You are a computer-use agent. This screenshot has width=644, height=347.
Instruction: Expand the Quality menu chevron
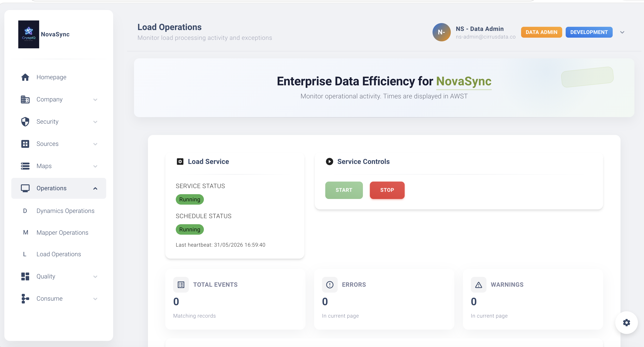[x=95, y=276]
